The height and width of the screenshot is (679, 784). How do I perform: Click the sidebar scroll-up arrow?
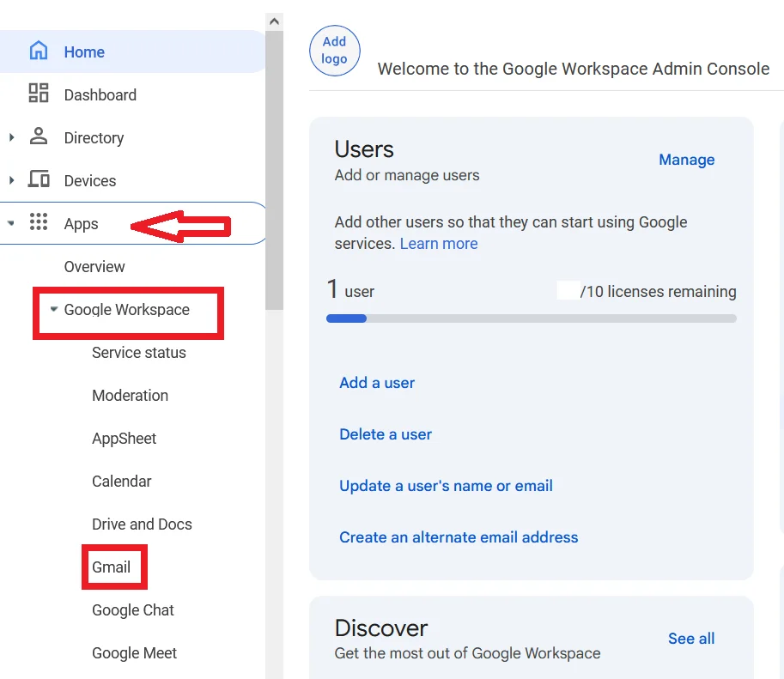coord(274,21)
